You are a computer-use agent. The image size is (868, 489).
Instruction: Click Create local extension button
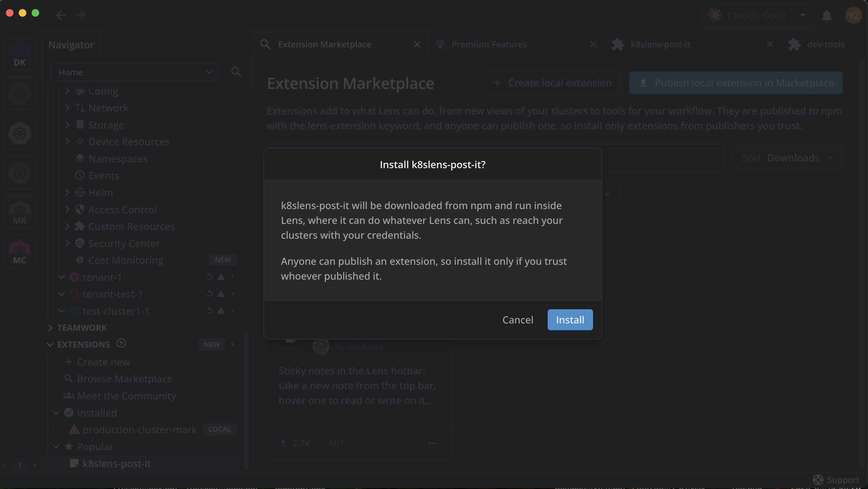pos(552,82)
